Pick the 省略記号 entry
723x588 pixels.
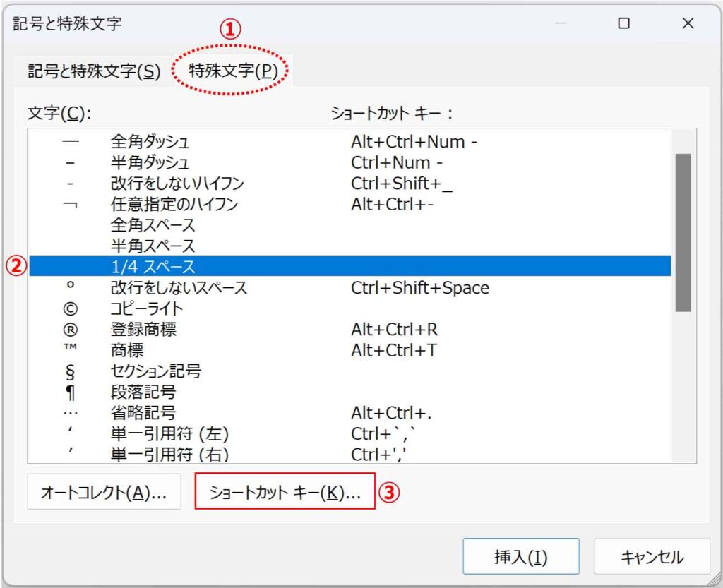click(x=350, y=413)
